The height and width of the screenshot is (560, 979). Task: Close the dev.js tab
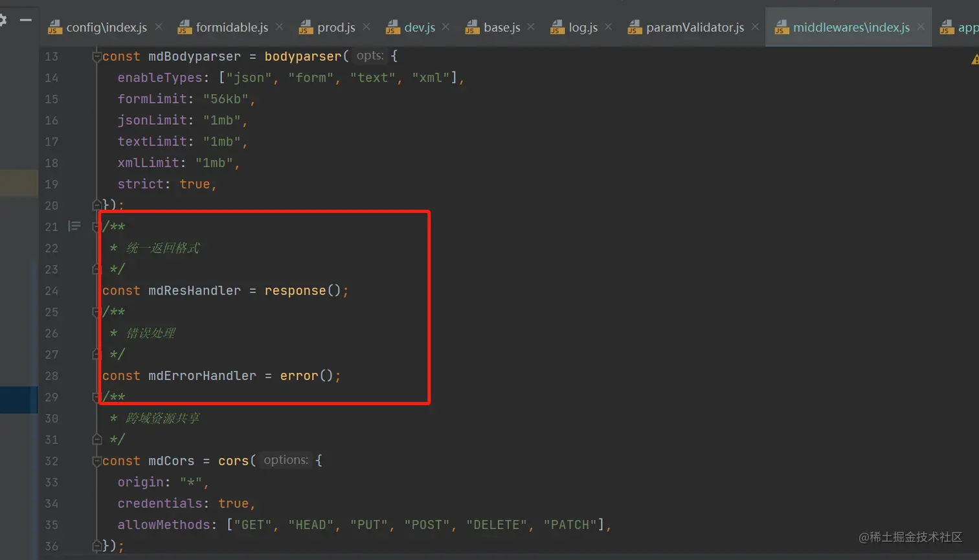445,27
